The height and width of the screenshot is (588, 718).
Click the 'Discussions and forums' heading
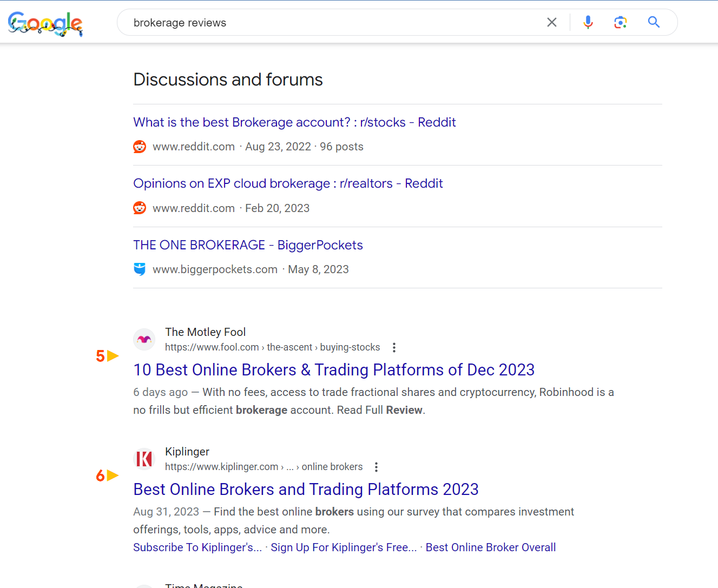click(228, 80)
